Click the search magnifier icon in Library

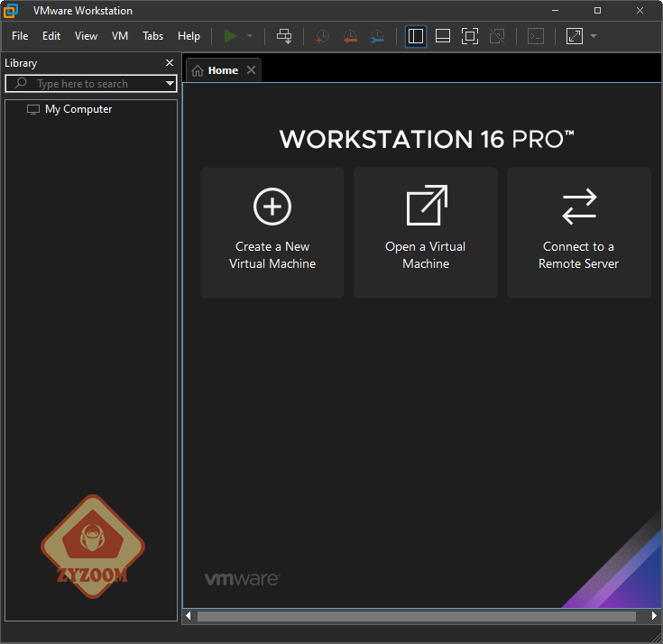[x=21, y=83]
